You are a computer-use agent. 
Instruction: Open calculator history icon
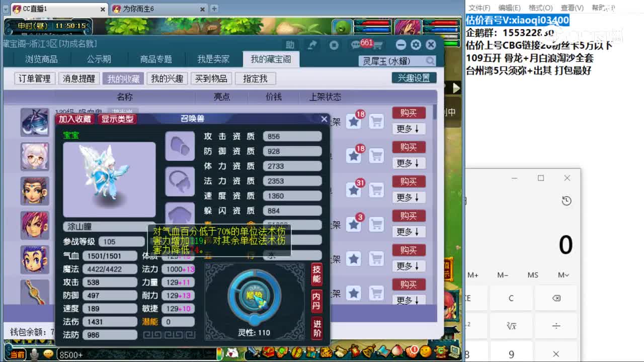click(x=567, y=201)
